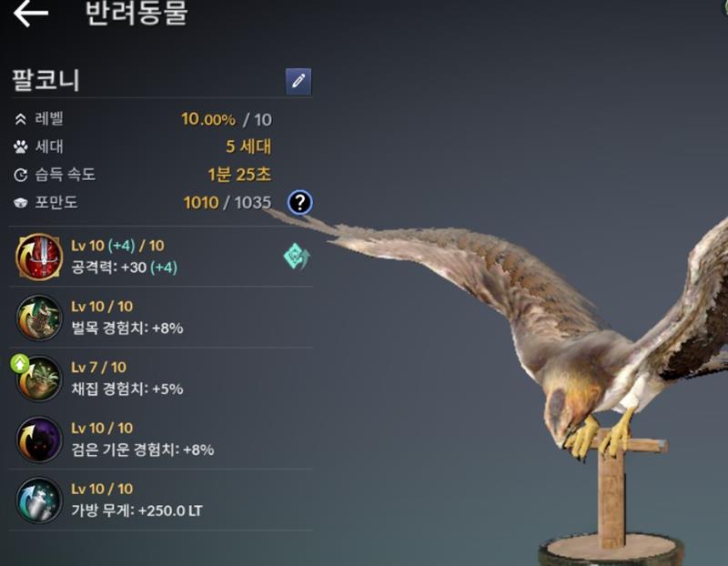Viewport: 728px width, 566px height.
Task: Select the attack power sword skill icon
Action: coord(39,257)
